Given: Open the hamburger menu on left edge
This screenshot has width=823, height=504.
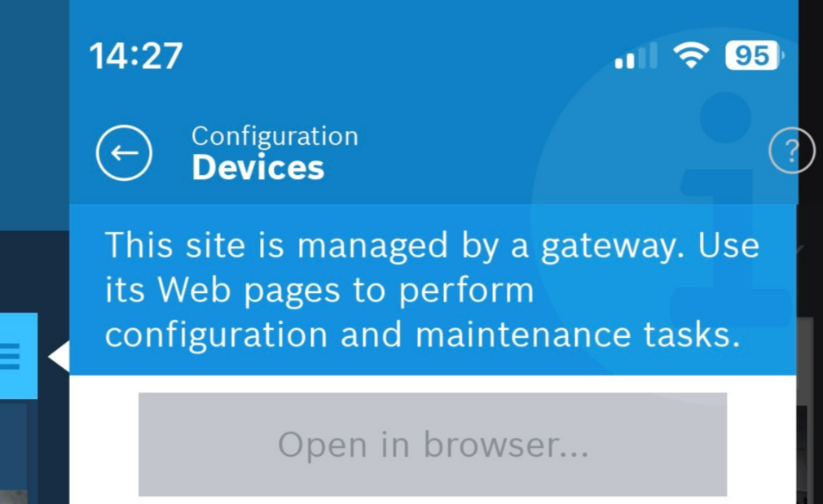Looking at the screenshot, I should [x=9, y=356].
